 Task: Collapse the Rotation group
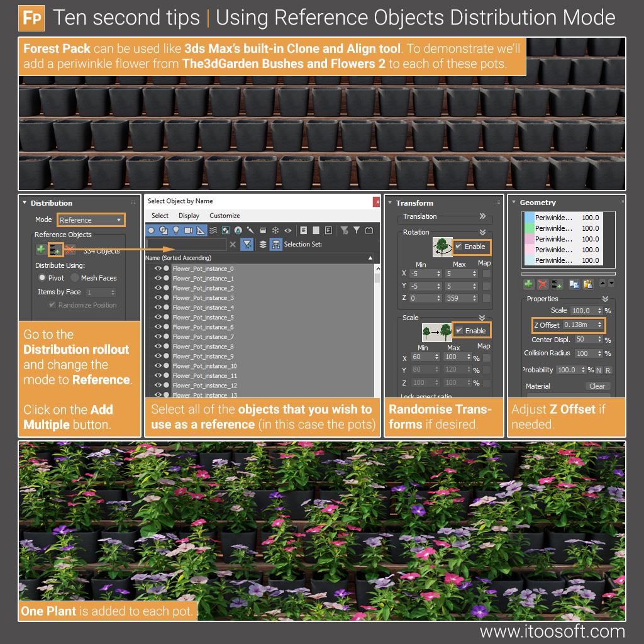pyautogui.click(x=482, y=232)
